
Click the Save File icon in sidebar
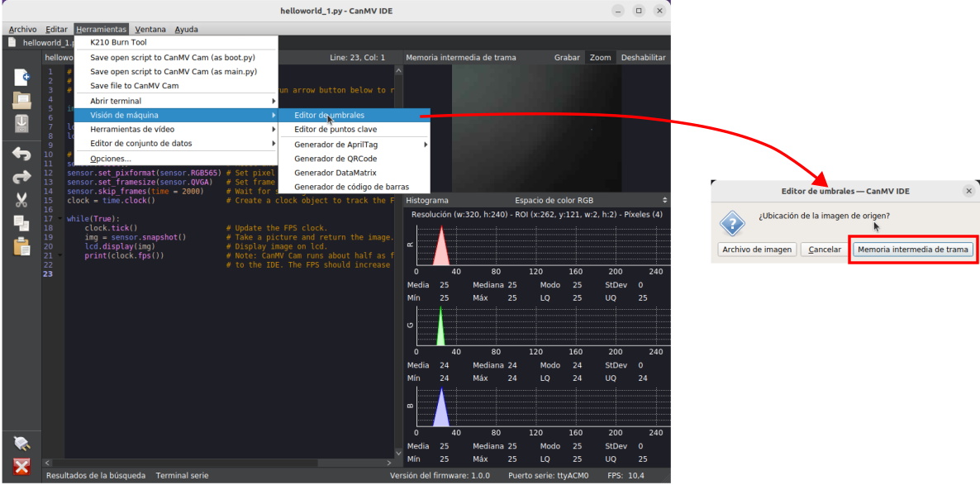[21, 123]
